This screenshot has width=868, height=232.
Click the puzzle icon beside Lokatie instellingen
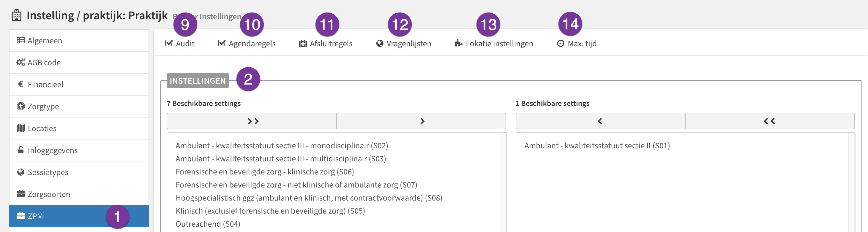coord(458,43)
